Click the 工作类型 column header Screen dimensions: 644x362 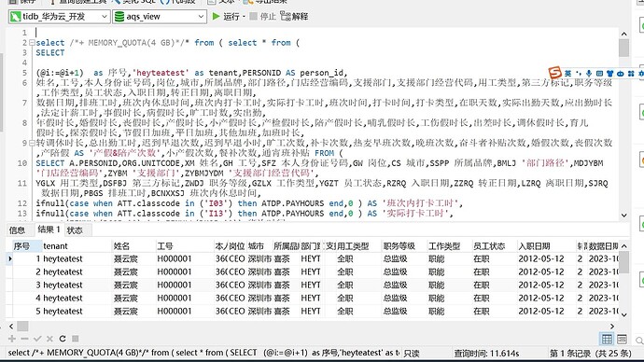coord(449,246)
